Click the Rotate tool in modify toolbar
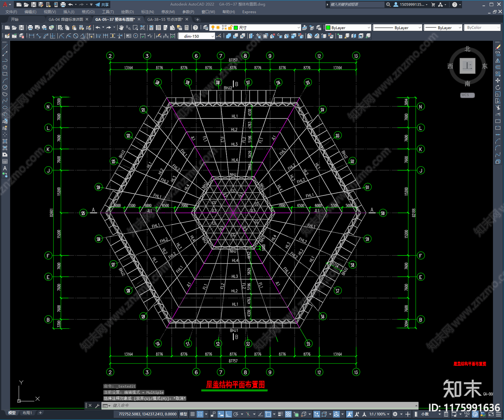The height and width of the screenshot is (420, 504). point(498,88)
